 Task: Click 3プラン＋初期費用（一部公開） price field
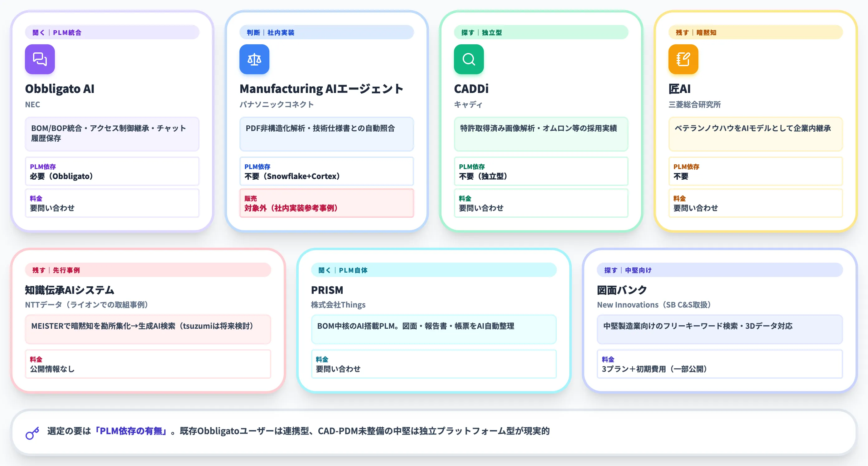point(720,364)
